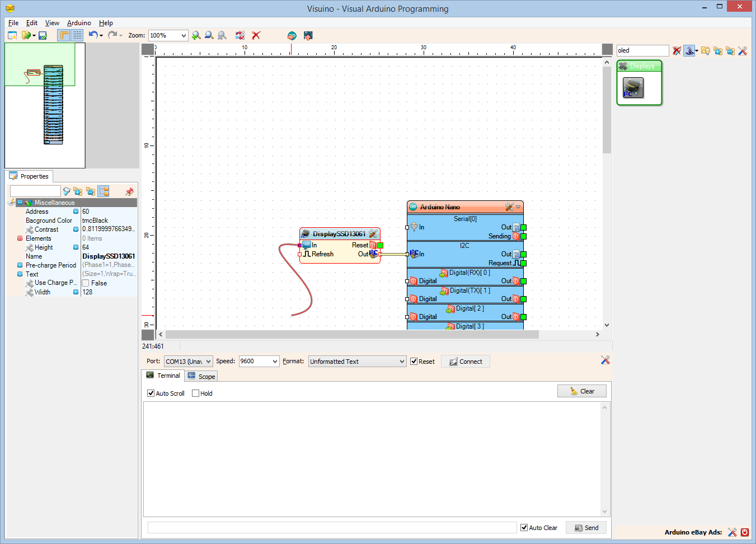The height and width of the screenshot is (544, 756).
Task: Click the oled search field in component palette
Action: pyautogui.click(x=642, y=50)
